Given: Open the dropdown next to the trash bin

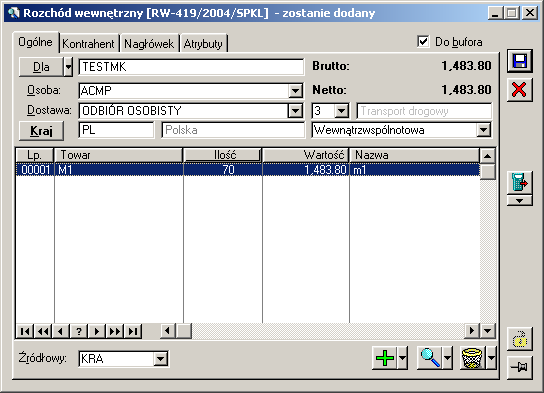Looking at the screenshot, I should [492, 358].
